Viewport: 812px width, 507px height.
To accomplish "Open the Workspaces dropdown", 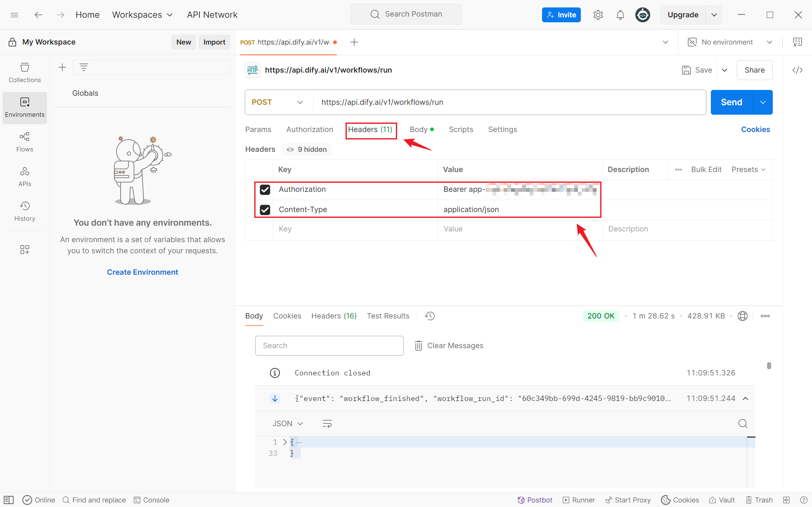I will click(142, 15).
